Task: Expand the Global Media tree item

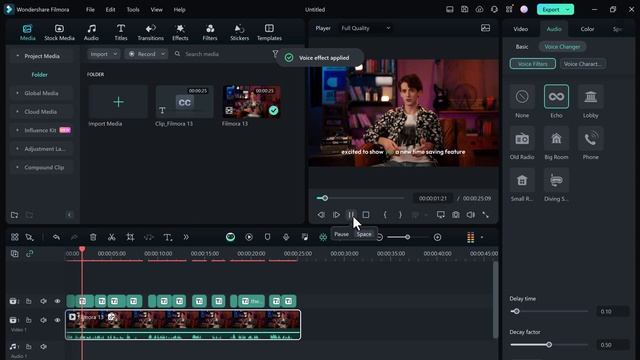Action: [17, 93]
